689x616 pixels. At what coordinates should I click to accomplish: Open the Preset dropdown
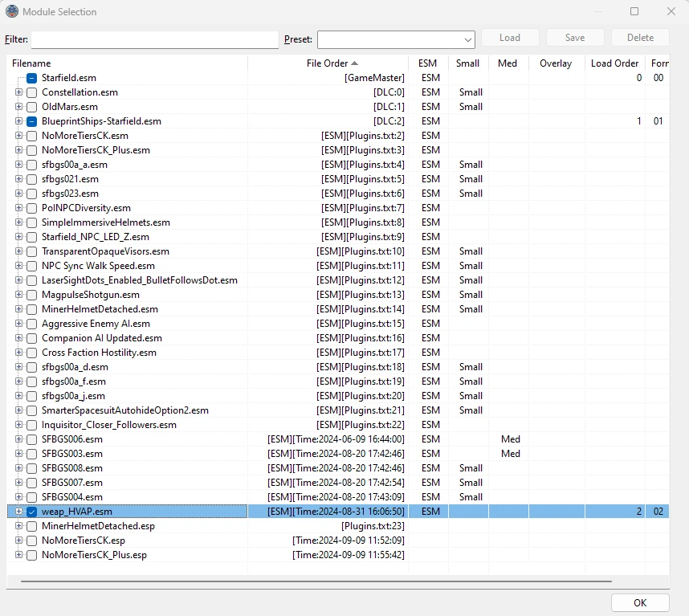pos(396,39)
